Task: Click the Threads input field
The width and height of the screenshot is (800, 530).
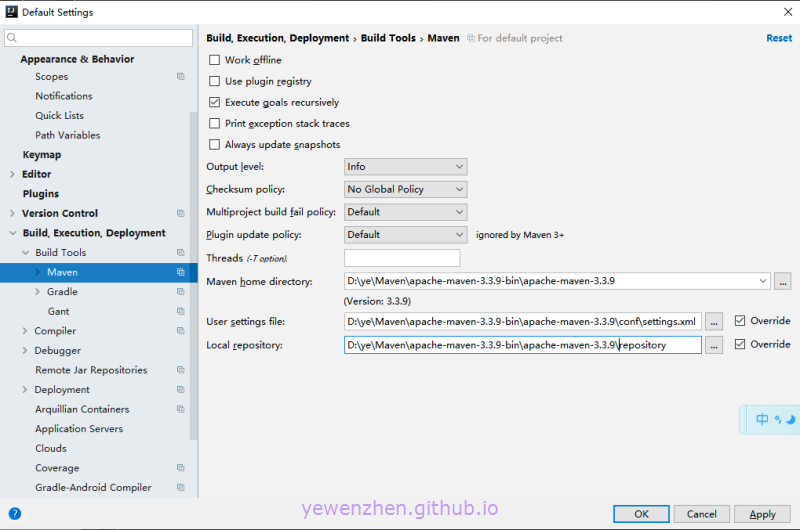Action: click(x=401, y=258)
